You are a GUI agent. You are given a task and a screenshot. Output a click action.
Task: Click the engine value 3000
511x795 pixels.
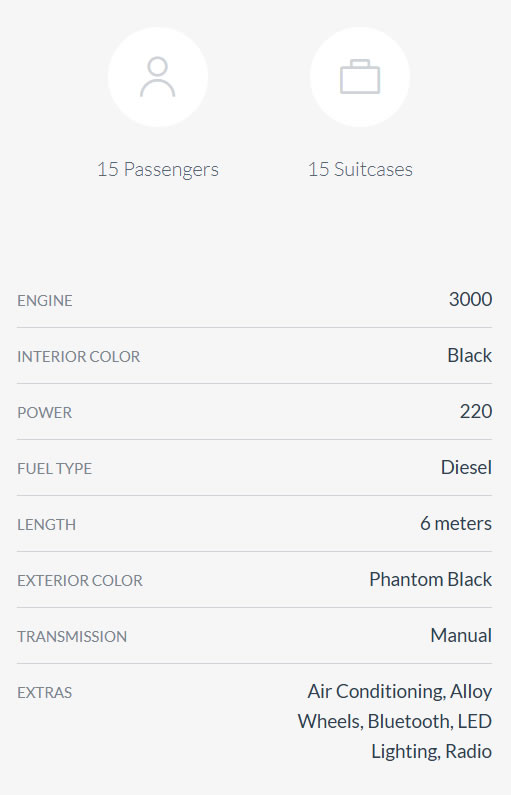click(x=470, y=299)
